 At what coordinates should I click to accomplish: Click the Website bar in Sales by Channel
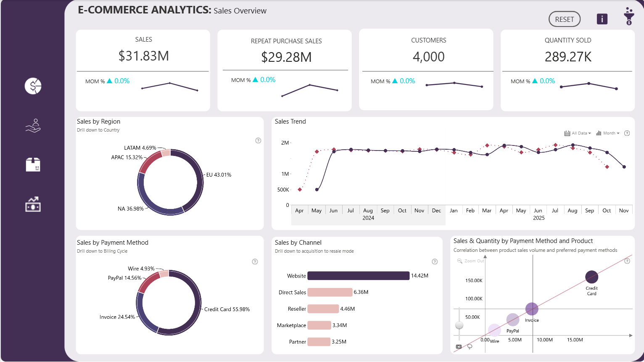[358, 276]
